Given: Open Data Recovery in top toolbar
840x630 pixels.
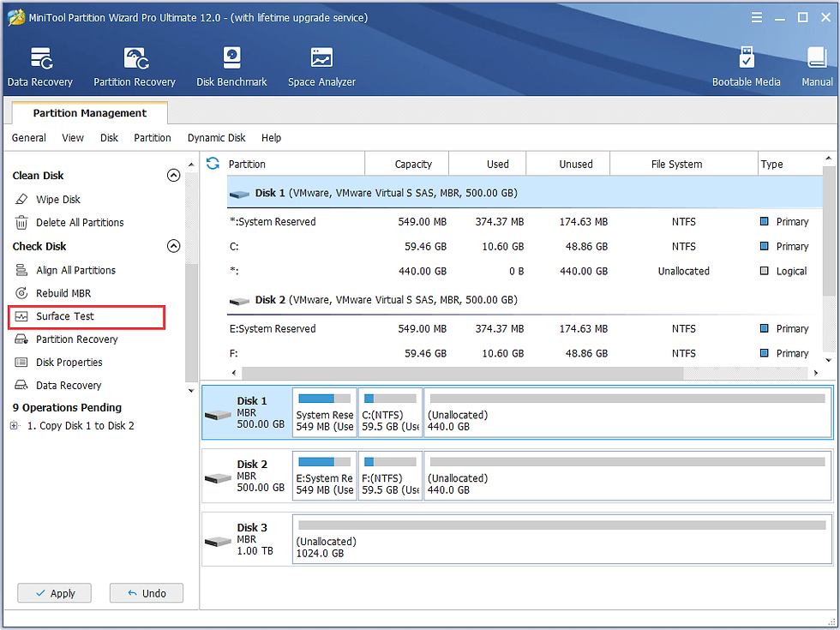Looking at the screenshot, I should [40, 67].
